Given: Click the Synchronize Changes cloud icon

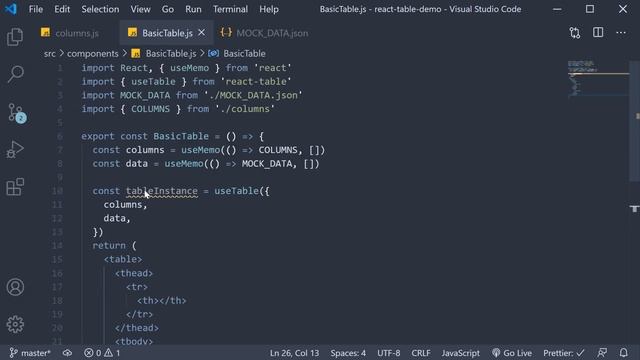Looking at the screenshot, I should (67, 353).
